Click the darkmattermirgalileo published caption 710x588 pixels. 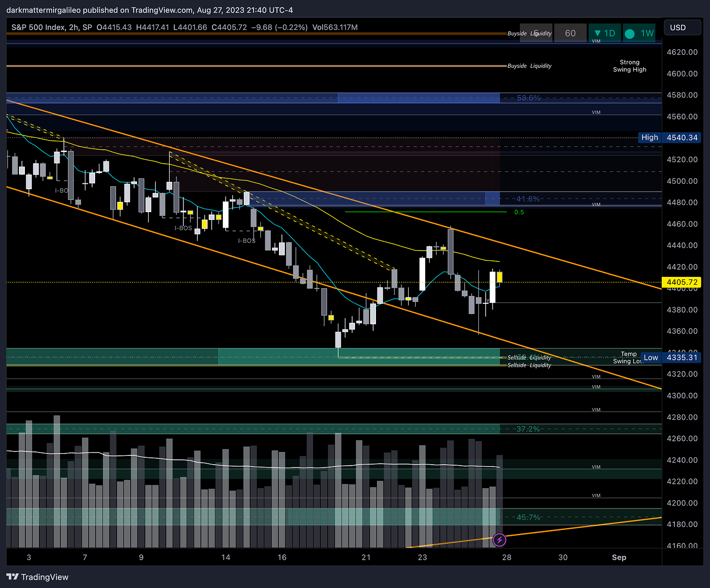click(x=150, y=10)
